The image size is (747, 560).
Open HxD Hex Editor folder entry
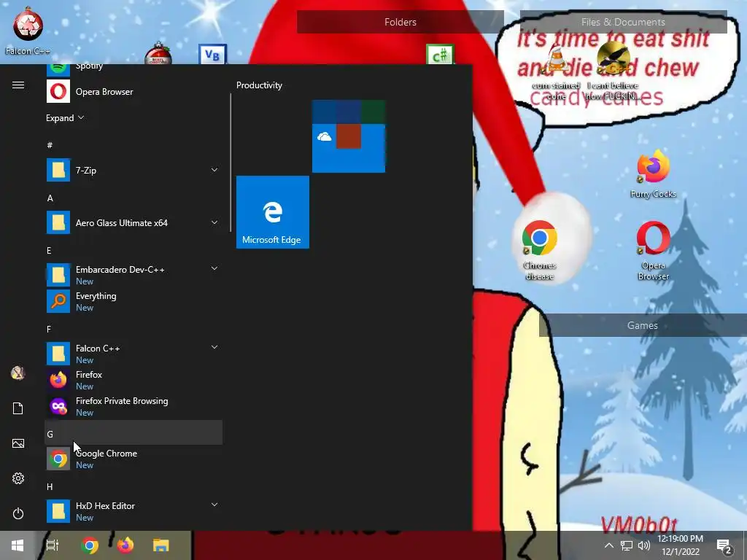coord(133,511)
